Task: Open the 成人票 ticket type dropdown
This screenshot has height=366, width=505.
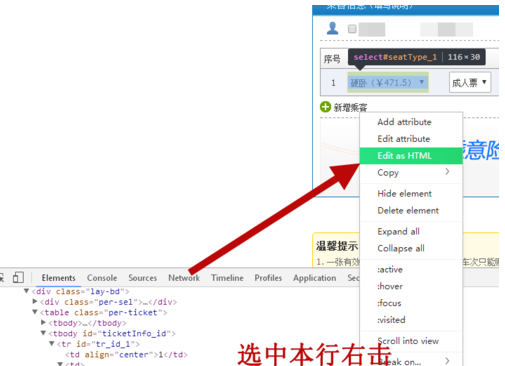Action: click(x=470, y=82)
